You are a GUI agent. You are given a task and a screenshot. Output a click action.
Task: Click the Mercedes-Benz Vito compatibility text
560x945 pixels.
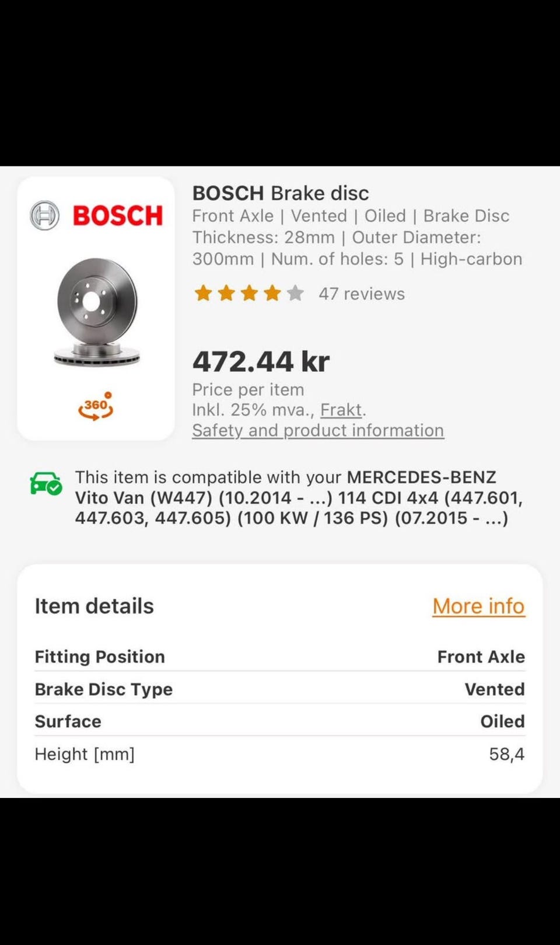(x=299, y=498)
